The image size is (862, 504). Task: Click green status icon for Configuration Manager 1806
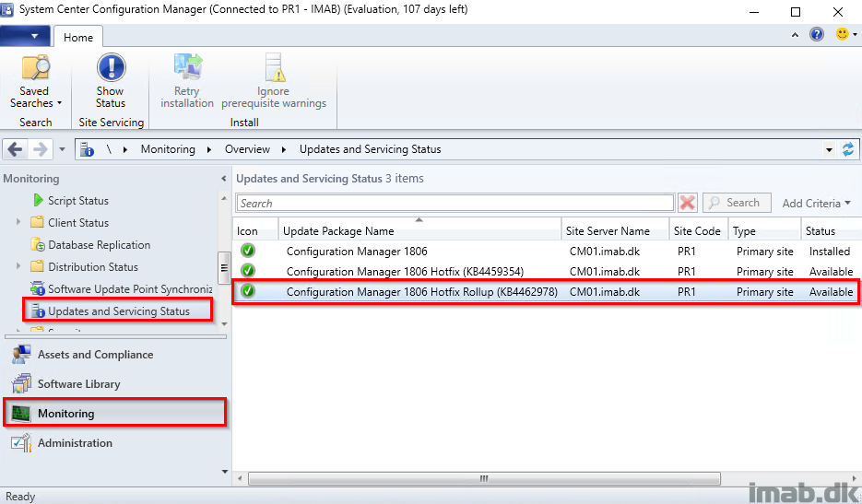248,251
